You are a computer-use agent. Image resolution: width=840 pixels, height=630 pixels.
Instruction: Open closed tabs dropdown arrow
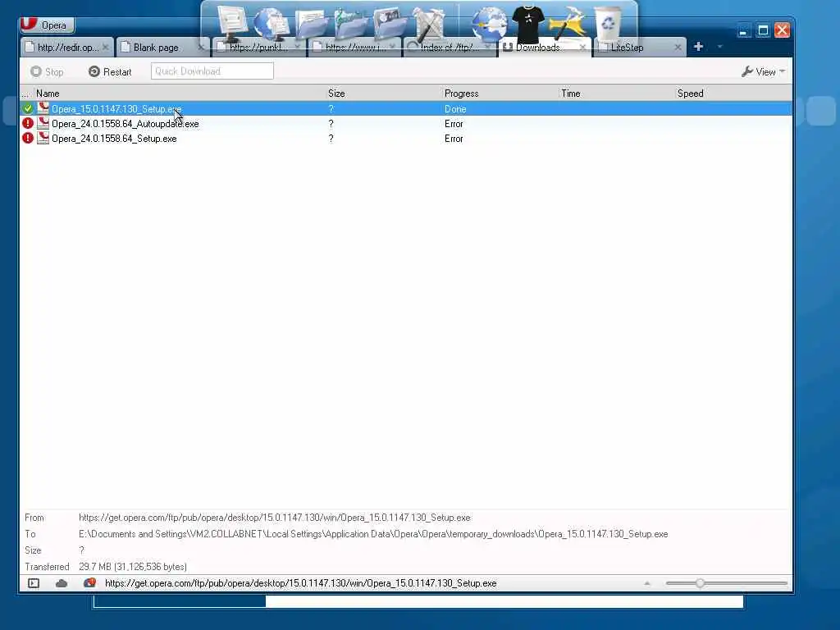coord(720,47)
